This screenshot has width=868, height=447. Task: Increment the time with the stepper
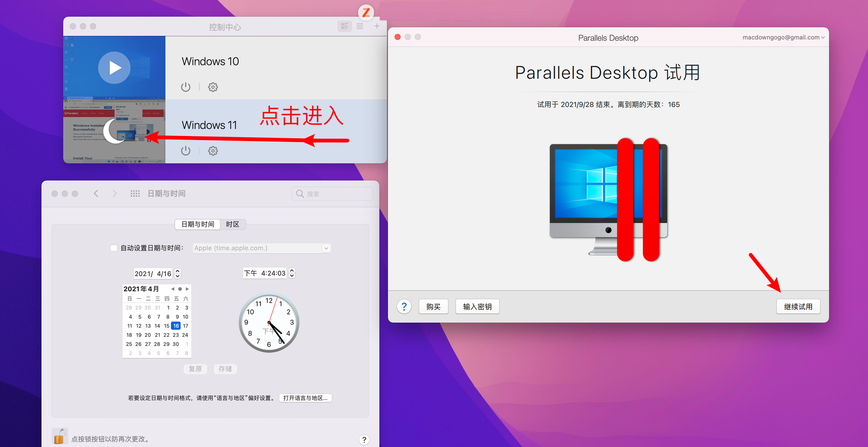pyautogui.click(x=292, y=271)
